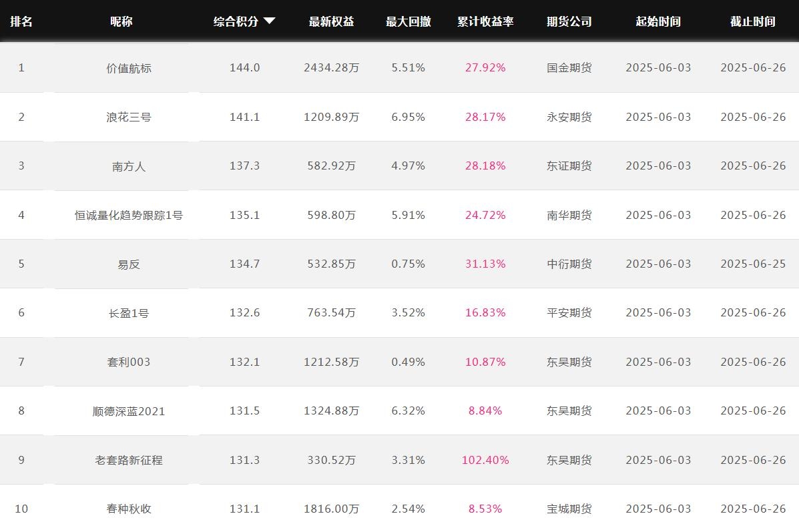The image size is (799, 532).
Task: Select nickname 恒诚量化趋势跟踪1号
Action: [129, 215]
